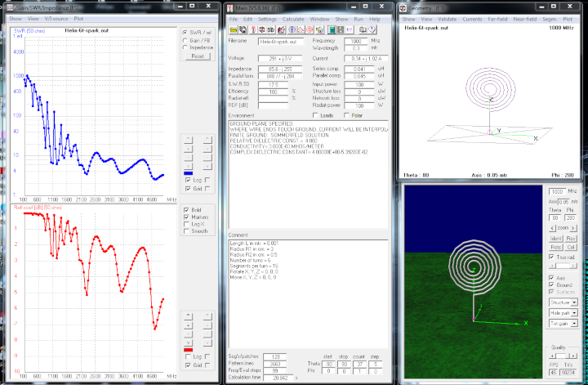Click the question-mark help icon in Main toolbar
The height and width of the screenshot is (385, 588).
click(372, 29)
